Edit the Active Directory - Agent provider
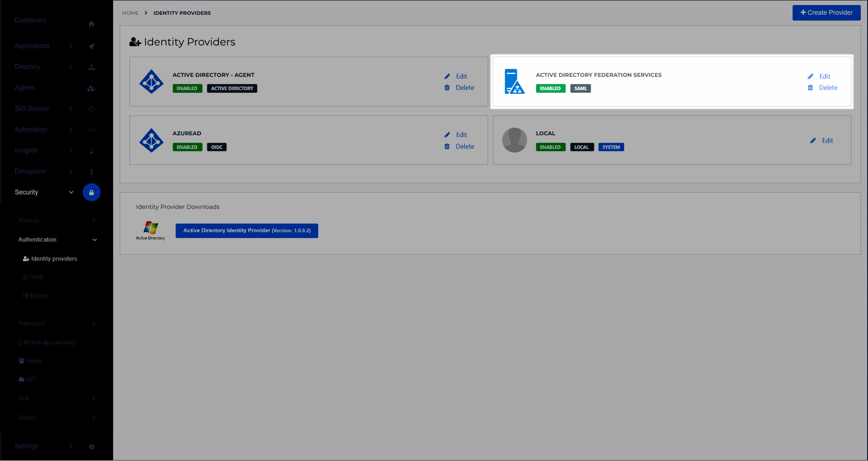868x461 pixels. point(462,76)
